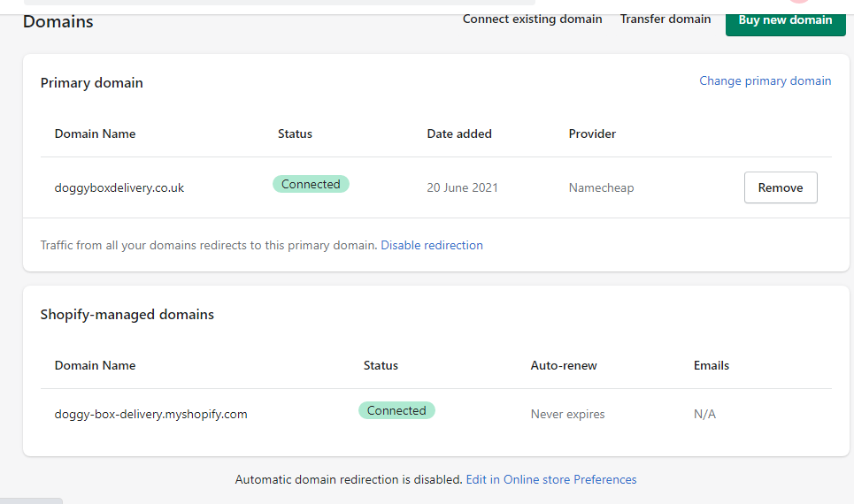Click the Shopify-managed domains section heading

[x=127, y=314]
